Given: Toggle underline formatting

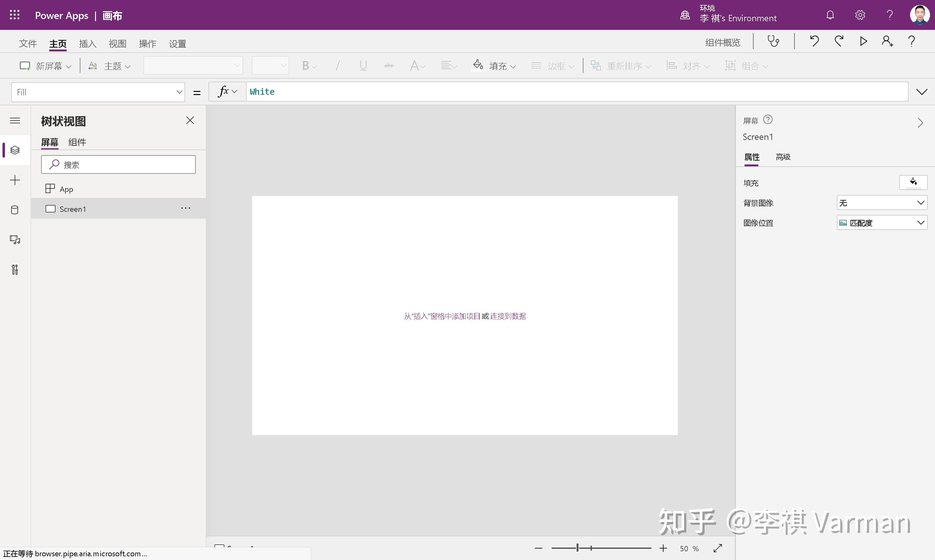Looking at the screenshot, I should coord(362,65).
